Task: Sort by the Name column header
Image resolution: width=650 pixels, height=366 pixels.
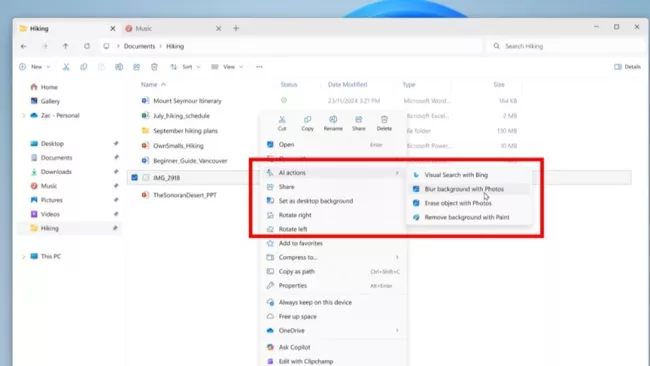Action: (x=149, y=85)
